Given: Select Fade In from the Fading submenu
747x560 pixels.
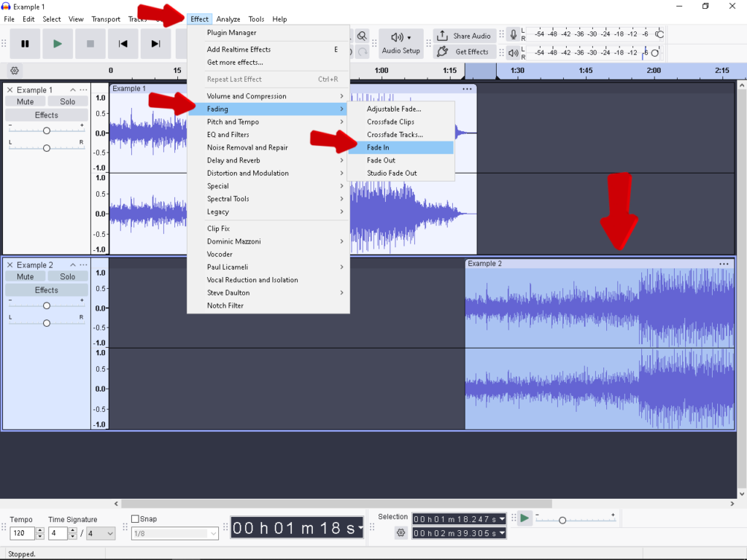Looking at the screenshot, I should tap(378, 147).
